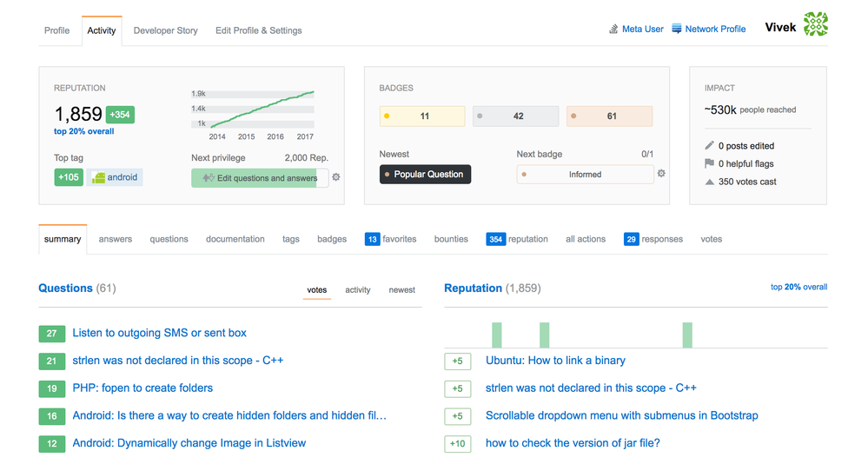Sort questions by votes

317,290
